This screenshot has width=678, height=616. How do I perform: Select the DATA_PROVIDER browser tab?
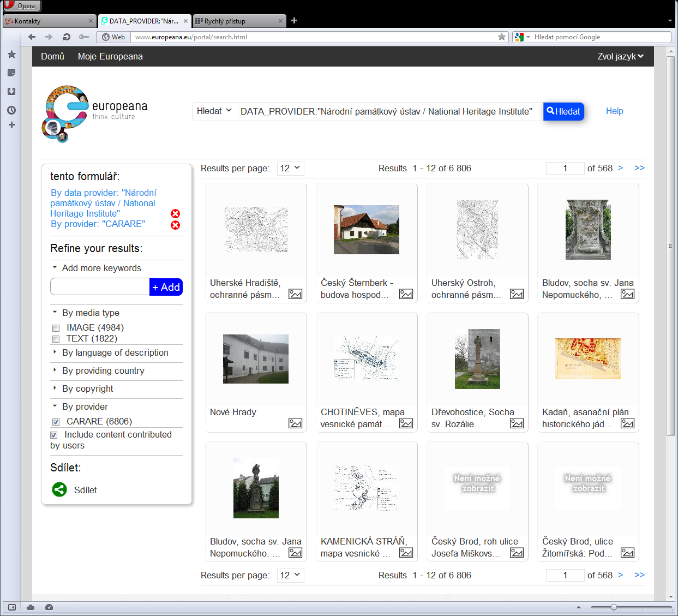(x=145, y=21)
